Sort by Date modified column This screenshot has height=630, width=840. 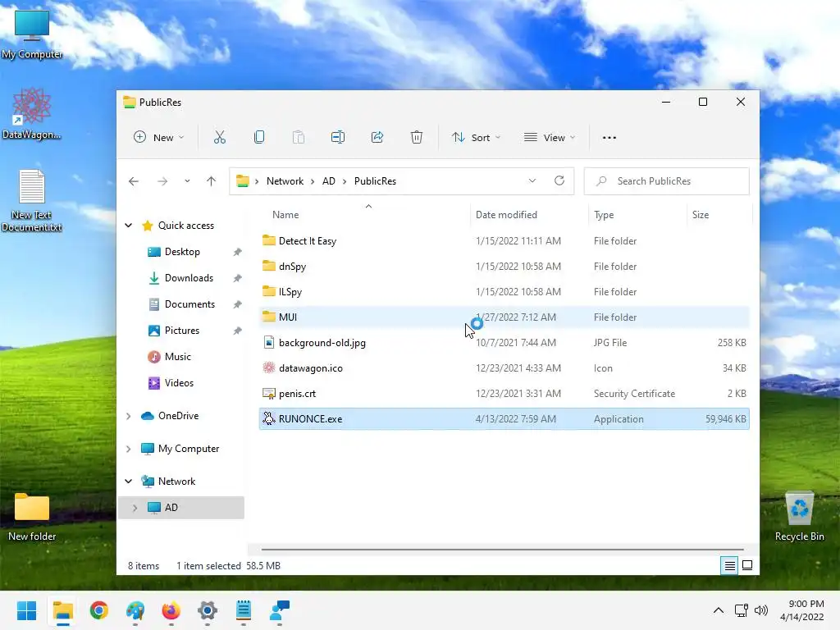506,215
